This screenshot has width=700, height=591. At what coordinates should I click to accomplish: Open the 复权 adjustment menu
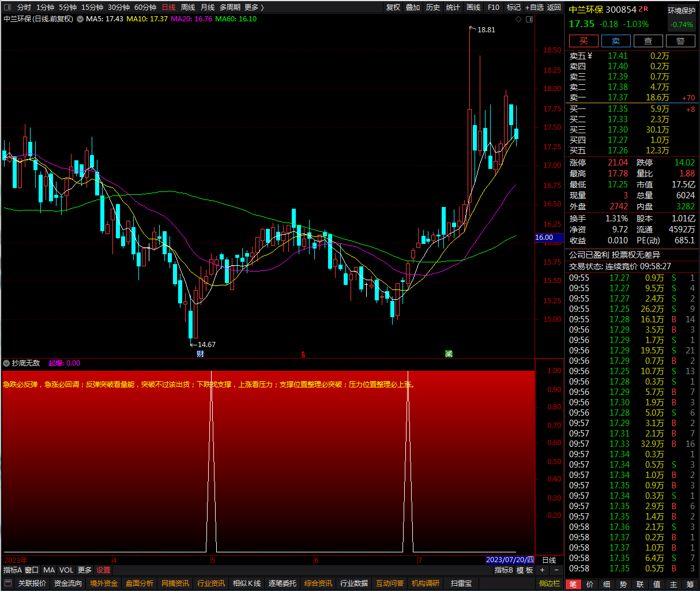(393, 7)
